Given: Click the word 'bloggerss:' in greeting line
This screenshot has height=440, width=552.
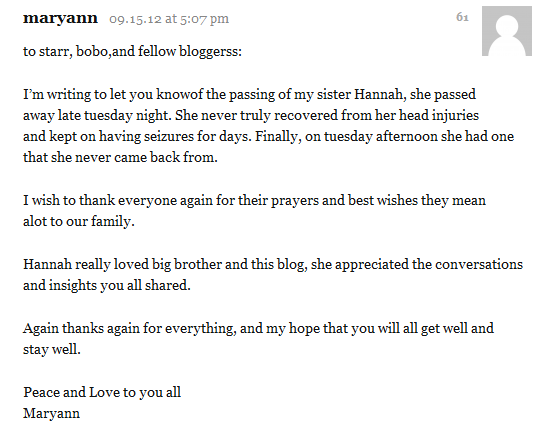Looking at the screenshot, I should (x=211, y=52).
